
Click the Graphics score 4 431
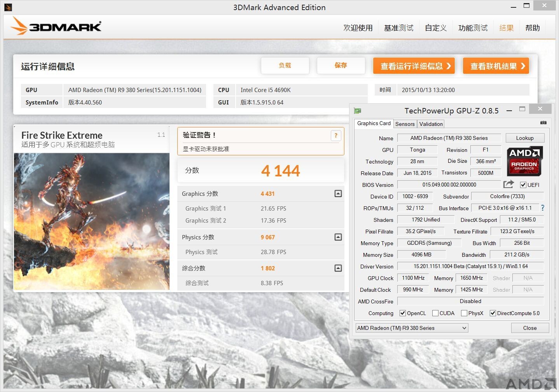[x=267, y=194]
